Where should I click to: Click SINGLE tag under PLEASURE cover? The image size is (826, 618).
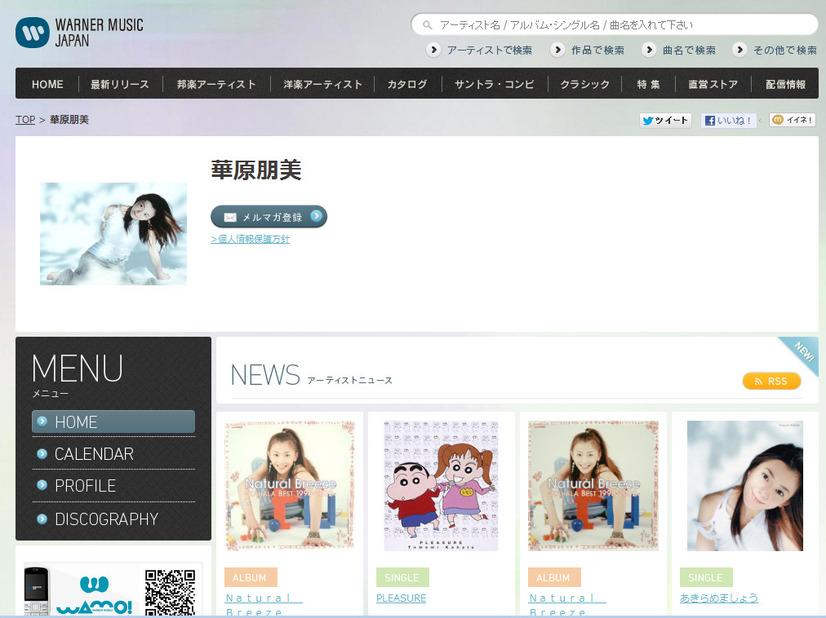tap(402, 577)
